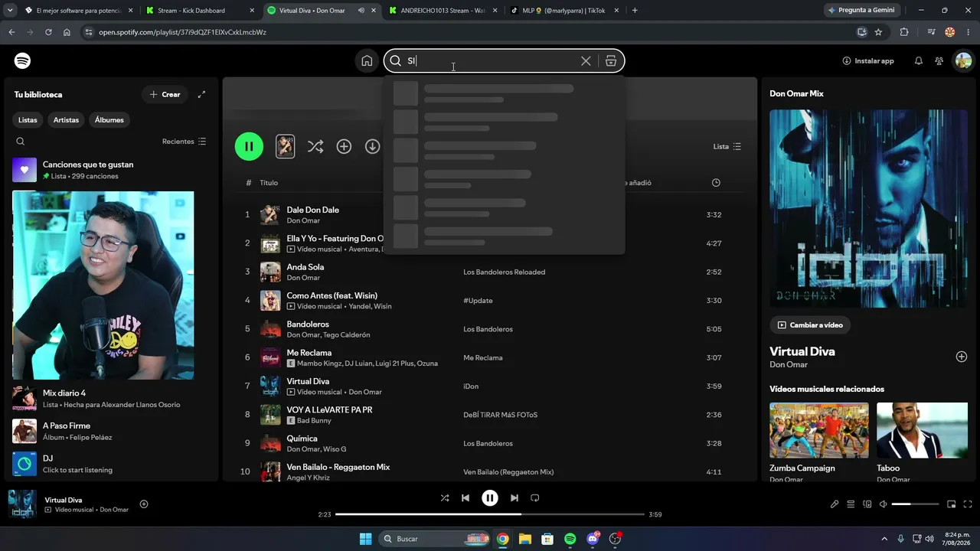
Task: Toggle playlist shuffle mode
Action: 315,146
